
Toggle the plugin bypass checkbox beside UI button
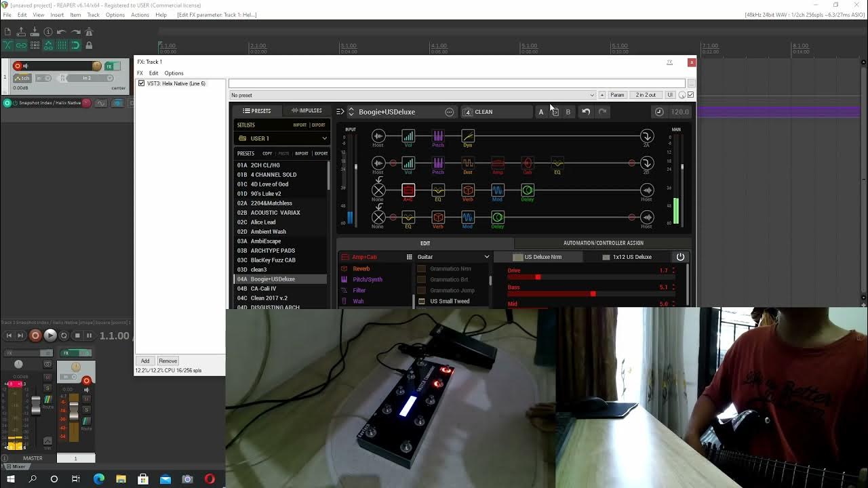click(690, 95)
